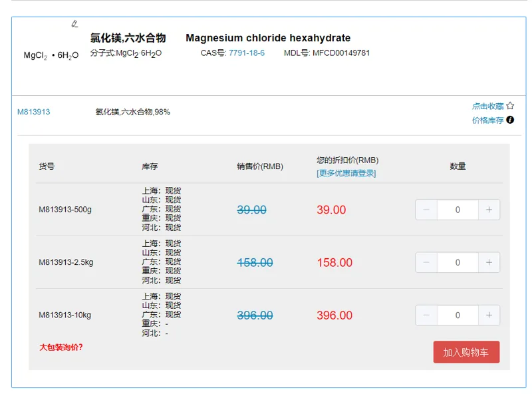This screenshot has height=396, width=532.
Task: Click 数量 column header
Action: coord(458,166)
